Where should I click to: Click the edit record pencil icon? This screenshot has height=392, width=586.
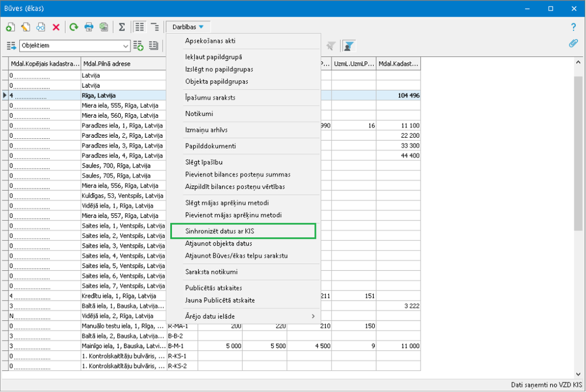[25, 27]
